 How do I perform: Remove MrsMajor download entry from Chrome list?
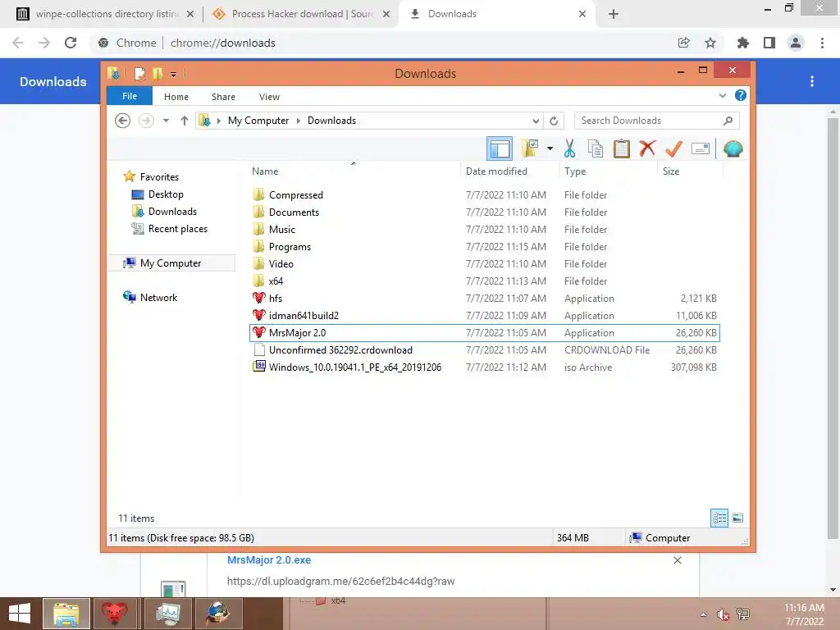tap(677, 560)
